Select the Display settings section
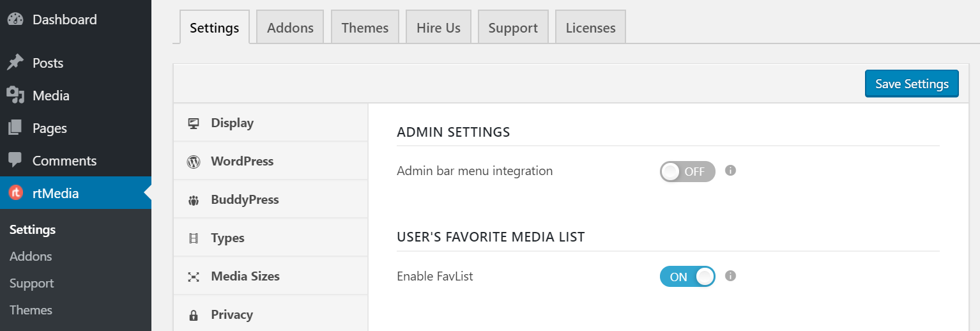The width and height of the screenshot is (980, 331). point(271,123)
